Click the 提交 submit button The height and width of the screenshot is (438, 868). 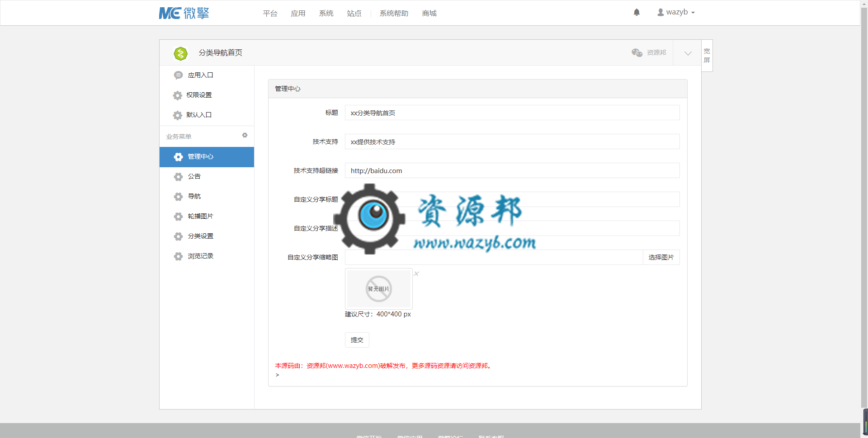point(357,340)
